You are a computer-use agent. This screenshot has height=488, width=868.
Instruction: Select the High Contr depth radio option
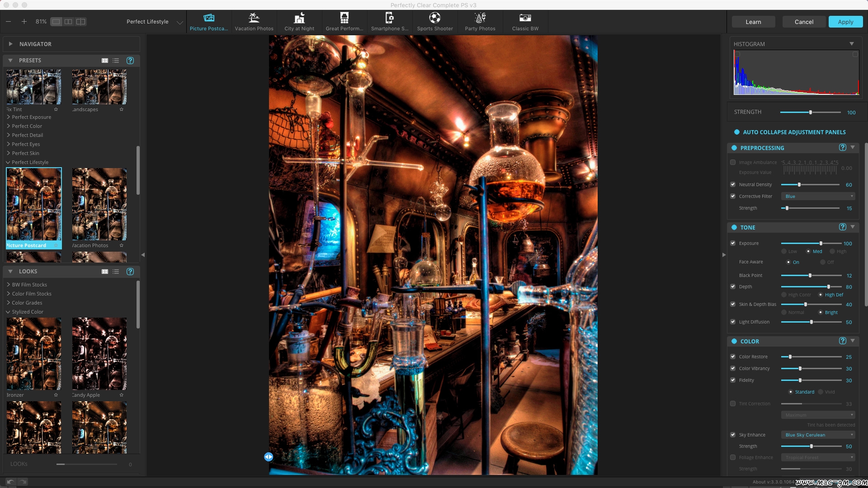click(x=784, y=295)
